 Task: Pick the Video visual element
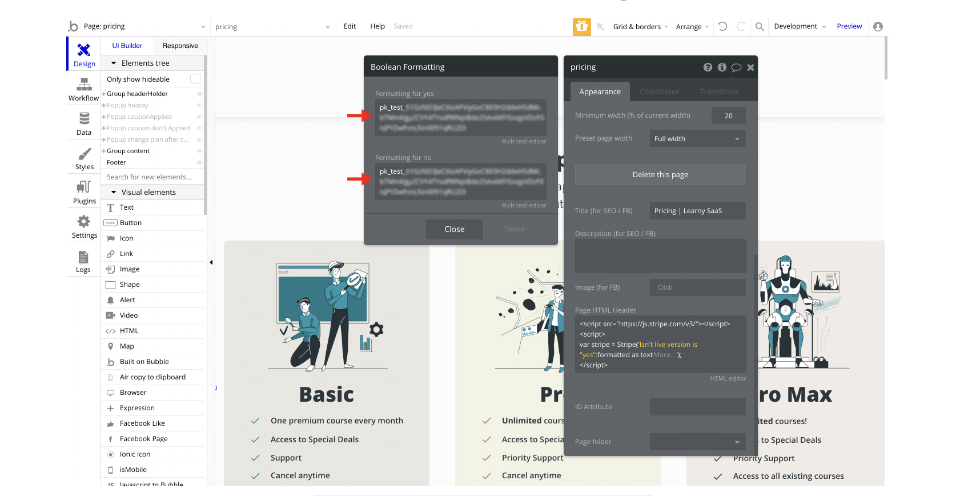(152, 315)
